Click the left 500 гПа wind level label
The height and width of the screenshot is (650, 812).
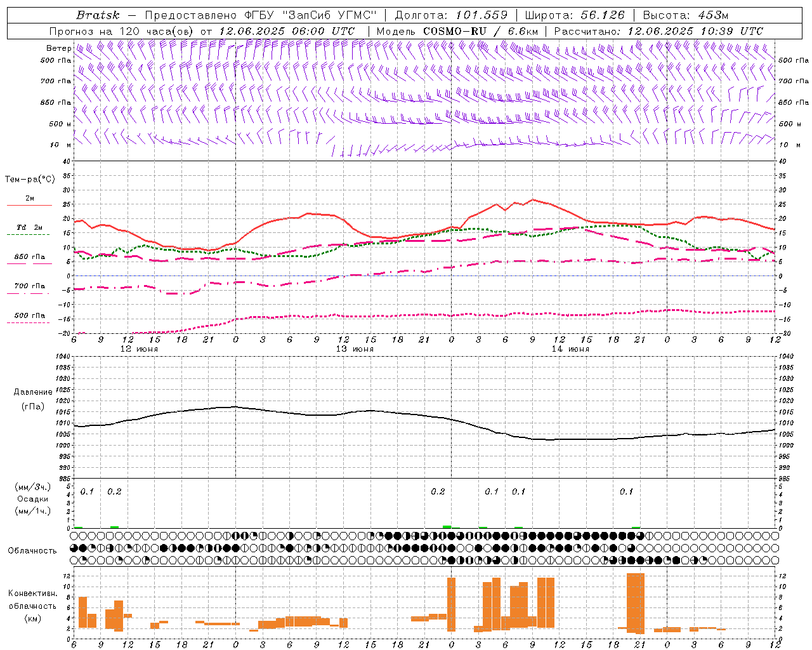click(x=56, y=60)
